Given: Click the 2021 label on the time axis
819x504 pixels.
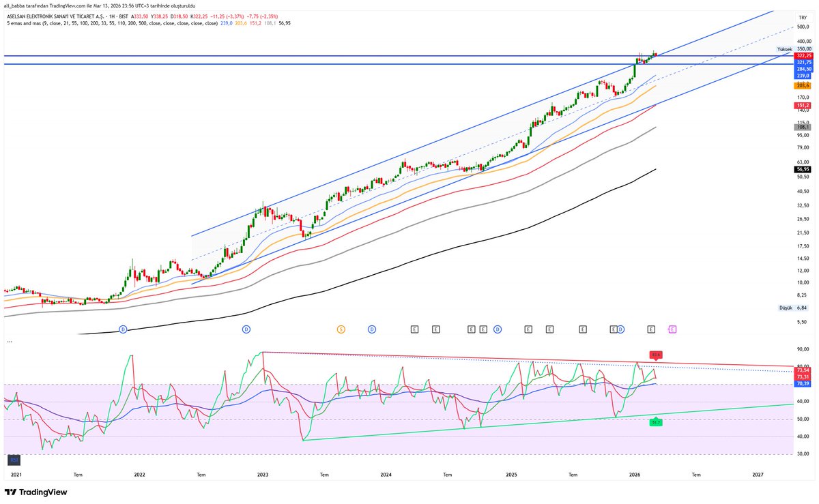Looking at the screenshot, I should pyautogui.click(x=16, y=474).
